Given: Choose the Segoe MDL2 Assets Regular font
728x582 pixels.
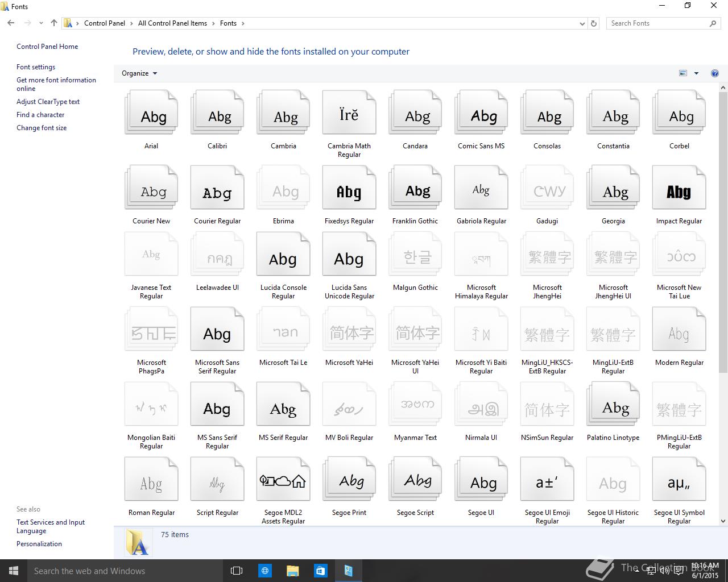Looking at the screenshot, I should [x=283, y=479].
